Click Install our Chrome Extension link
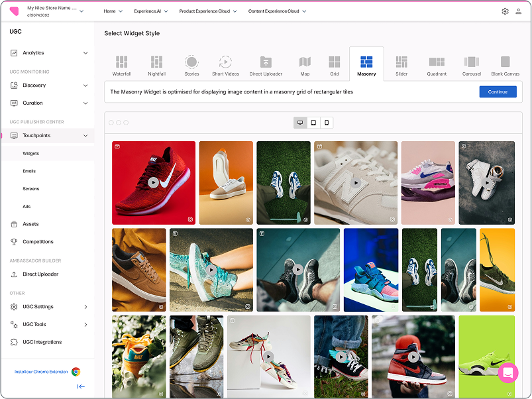Viewport: 532px width, 399px height. [x=41, y=372]
